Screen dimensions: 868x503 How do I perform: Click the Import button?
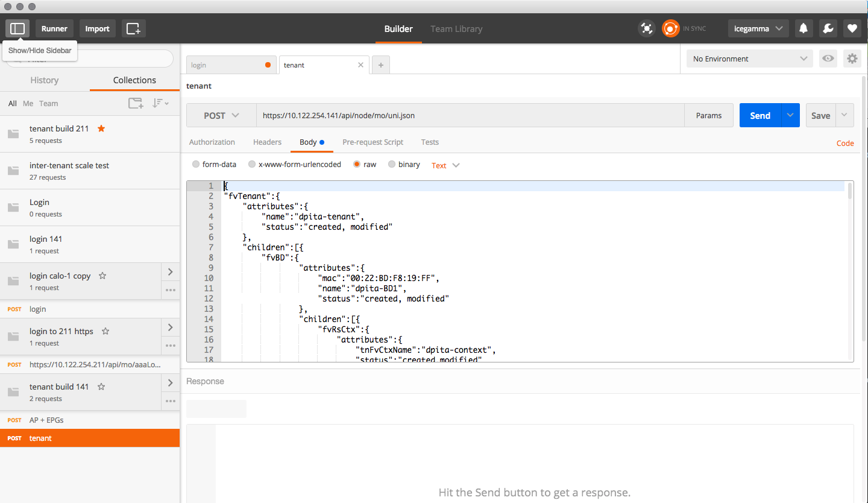(97, 28)
